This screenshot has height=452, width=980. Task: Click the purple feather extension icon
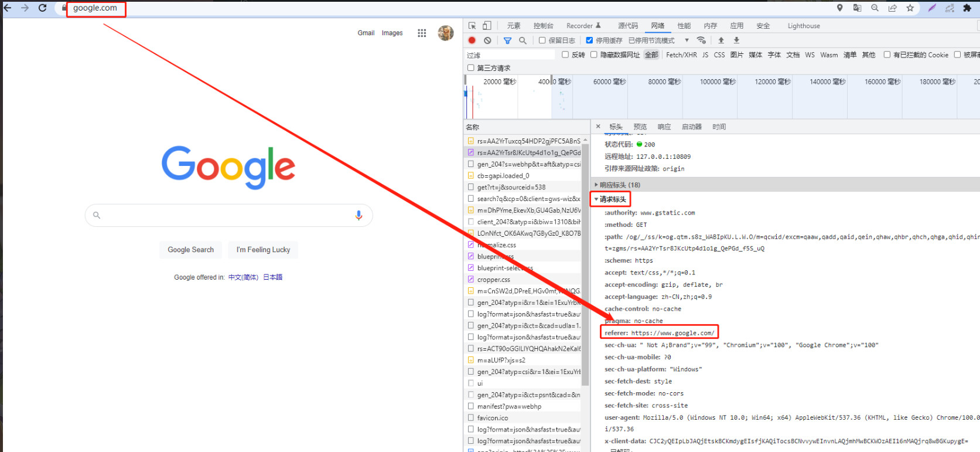click(x=932, y=8)
